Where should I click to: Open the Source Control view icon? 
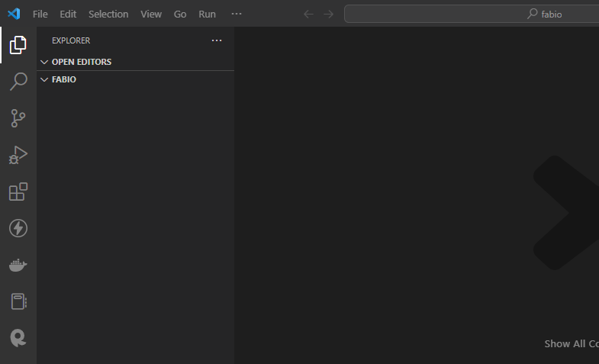point(18,118)
